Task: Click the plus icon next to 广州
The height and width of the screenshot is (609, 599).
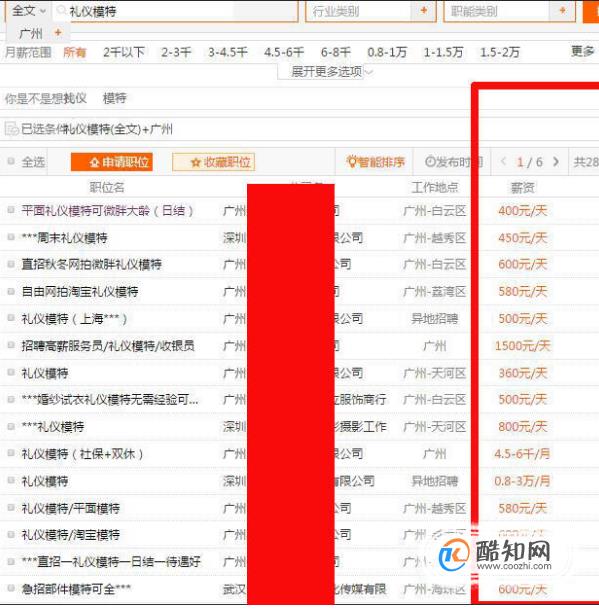Action: (x=58, y=32)
